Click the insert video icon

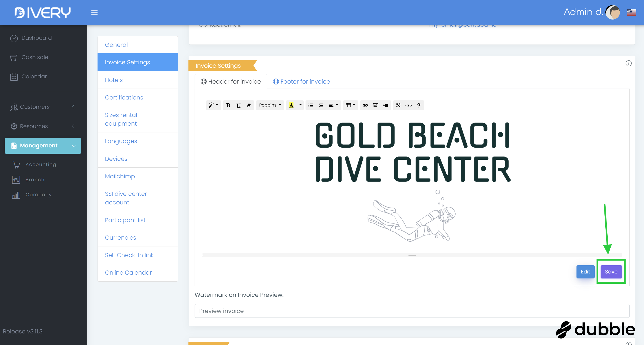386,105
